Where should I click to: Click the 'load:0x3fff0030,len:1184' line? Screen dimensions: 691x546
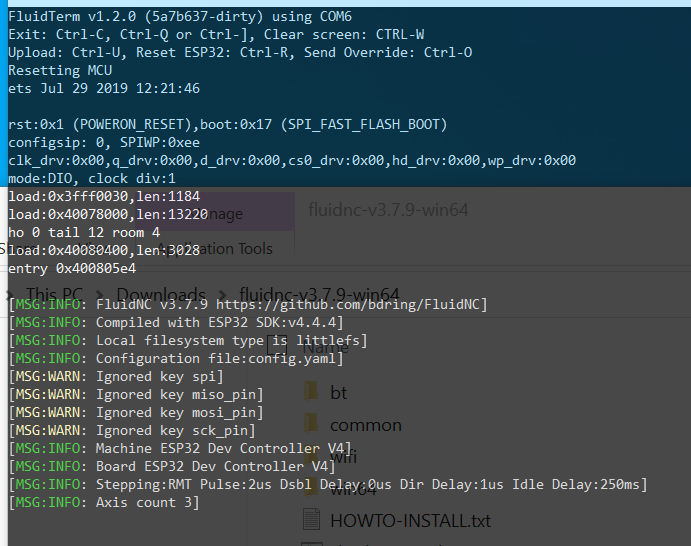coord(104,197)
